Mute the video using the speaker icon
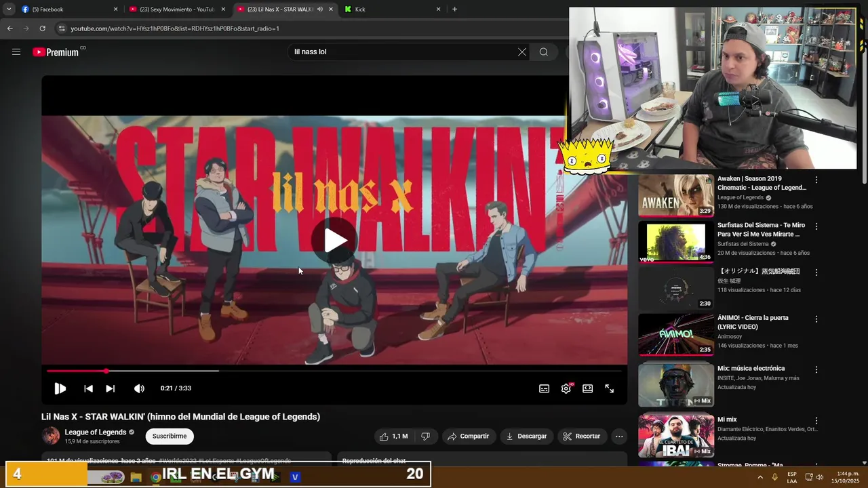This screenshot has width=868, height=488. tap(139, 388)
